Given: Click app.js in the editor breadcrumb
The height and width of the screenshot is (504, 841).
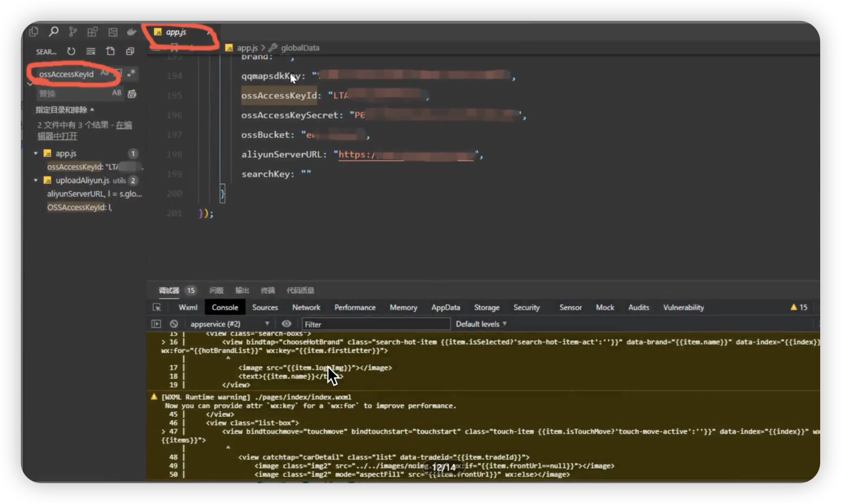Looking at the screenshot, I should coord(247,48).
